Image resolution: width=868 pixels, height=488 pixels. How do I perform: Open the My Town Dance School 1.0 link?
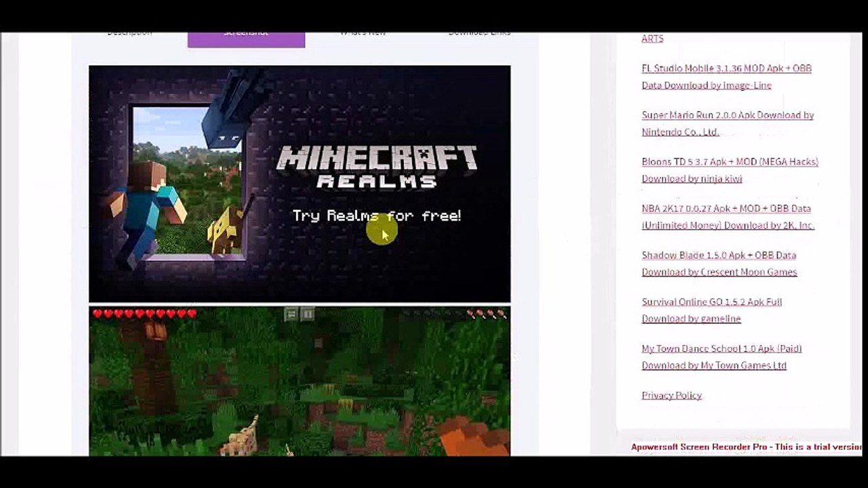pyautogui.click(x=722, y=357)
